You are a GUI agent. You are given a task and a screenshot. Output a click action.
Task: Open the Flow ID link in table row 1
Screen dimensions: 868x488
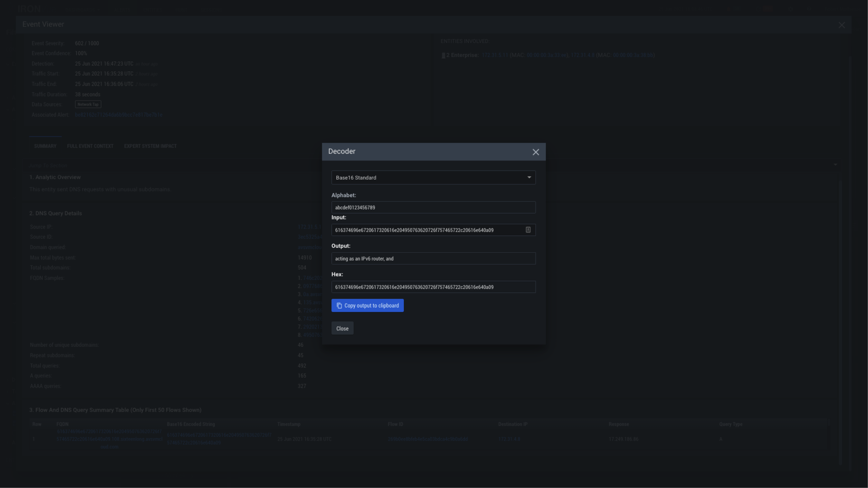pos(427,439)
